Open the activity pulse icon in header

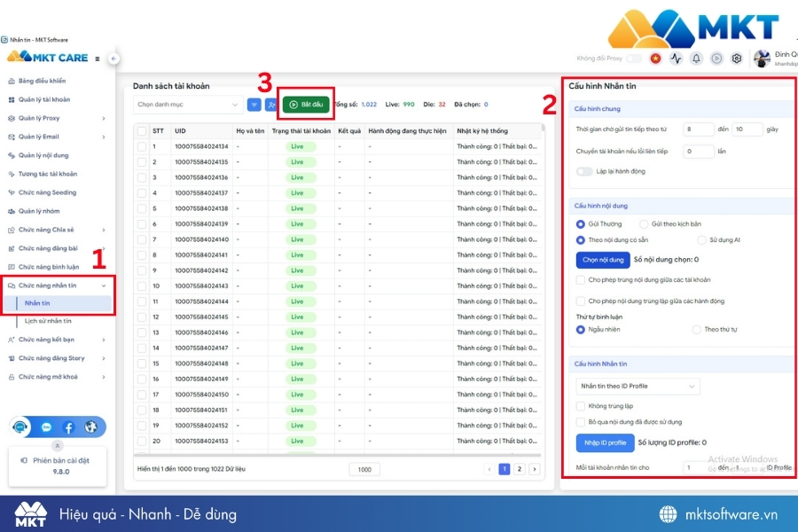click(676, 59)
